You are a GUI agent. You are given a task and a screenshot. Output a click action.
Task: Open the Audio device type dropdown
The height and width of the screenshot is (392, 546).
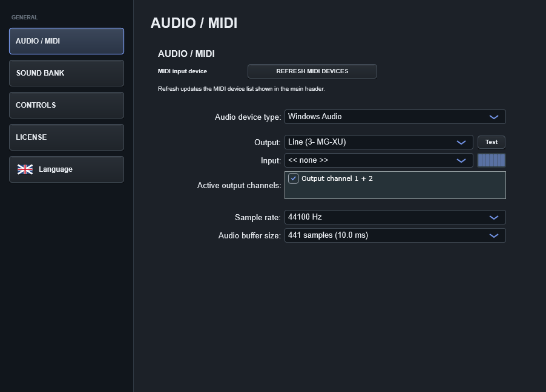click(395, 117)
